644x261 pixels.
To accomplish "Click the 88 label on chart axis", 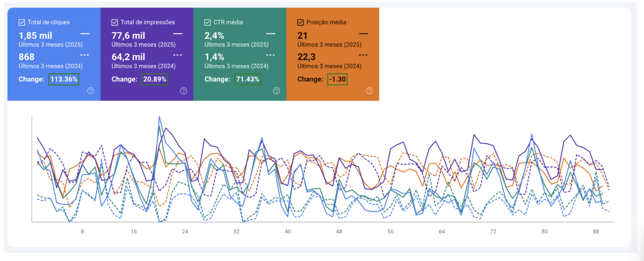I will tap(596, 232).
